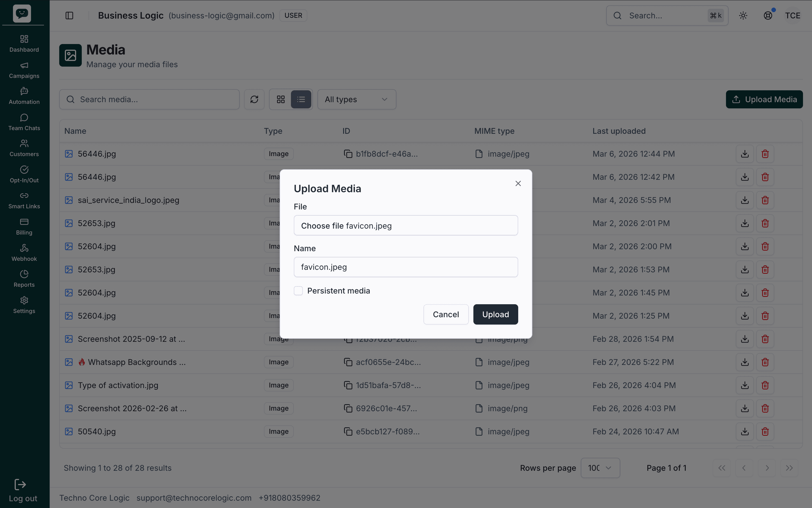Open Automation in sidebar

24,96
